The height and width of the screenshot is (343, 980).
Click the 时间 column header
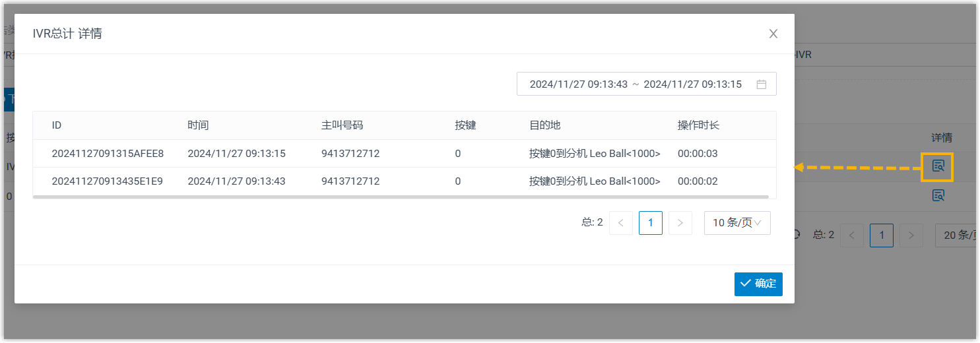198,125
